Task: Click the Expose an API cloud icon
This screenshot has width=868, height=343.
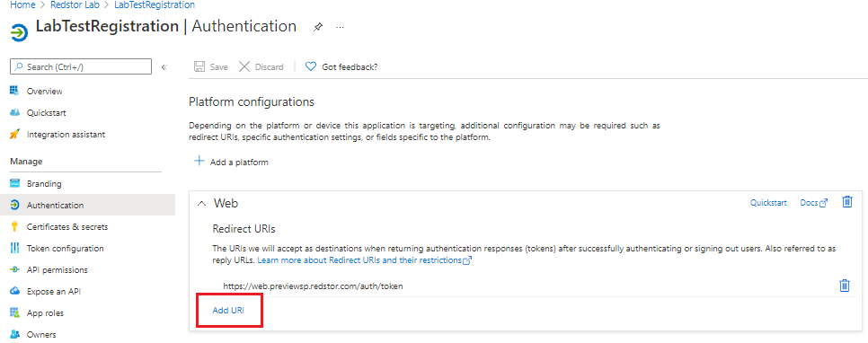Action: coord(15,292)
